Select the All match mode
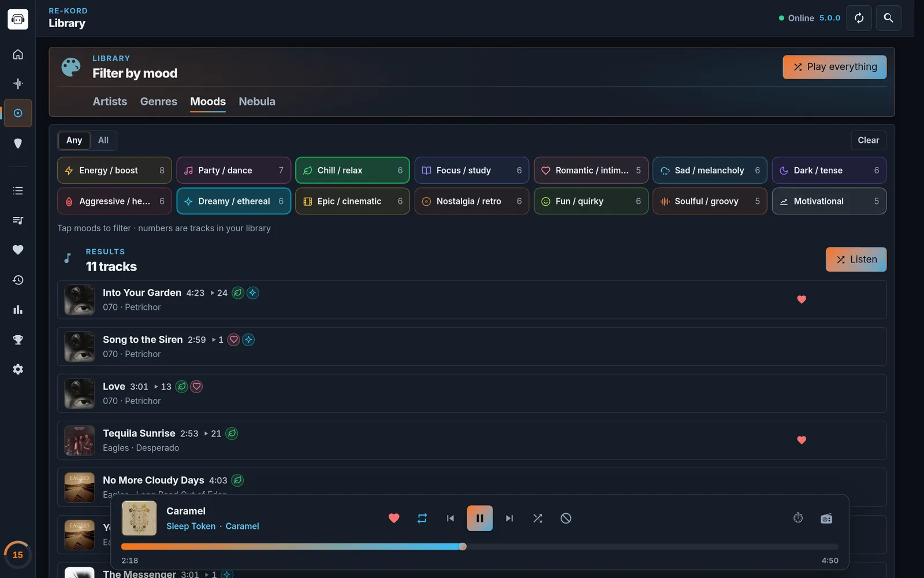 pyautogui.click(x=103, y=140)
